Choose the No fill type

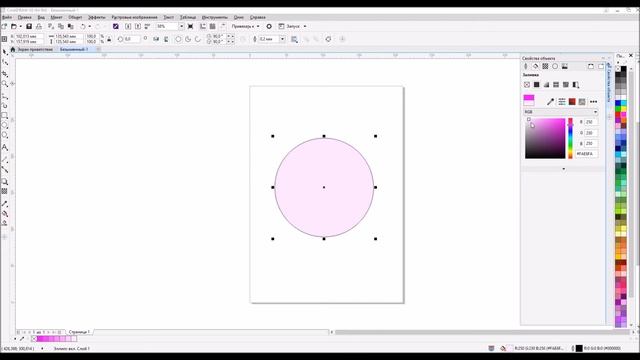[527, 84]
